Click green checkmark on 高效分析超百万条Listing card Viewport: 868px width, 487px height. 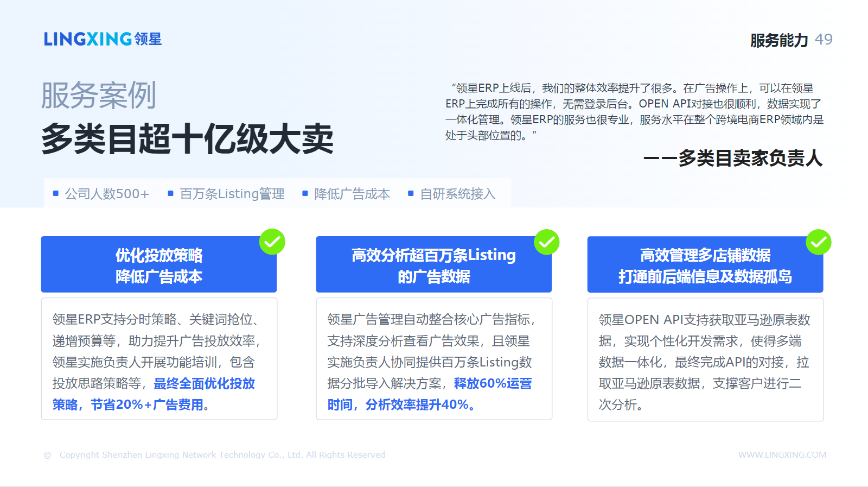point(547,242)
